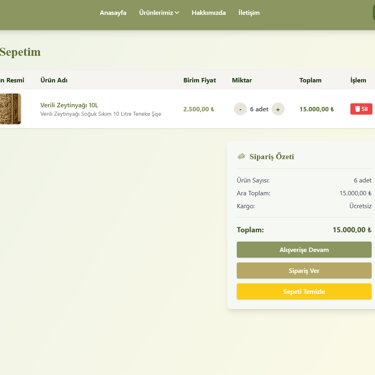Place order with Sipariş Ver button
The height and width of the screenshot is (375, 375).
pyautogui.click(x=304, y=271)
